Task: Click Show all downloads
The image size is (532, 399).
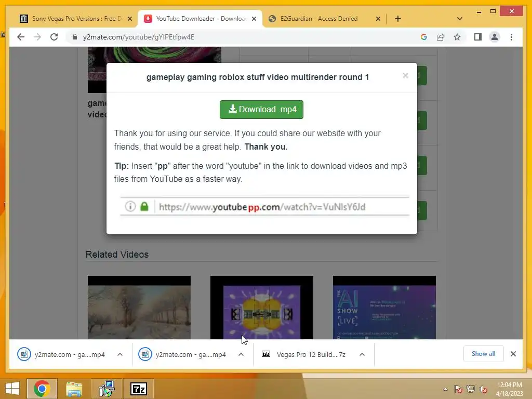Action: (x=484, y=354)
